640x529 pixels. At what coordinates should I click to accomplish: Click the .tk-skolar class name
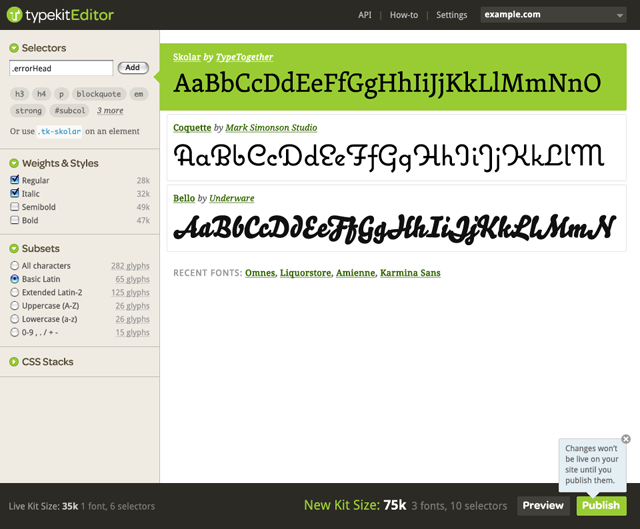pos(59,131)
